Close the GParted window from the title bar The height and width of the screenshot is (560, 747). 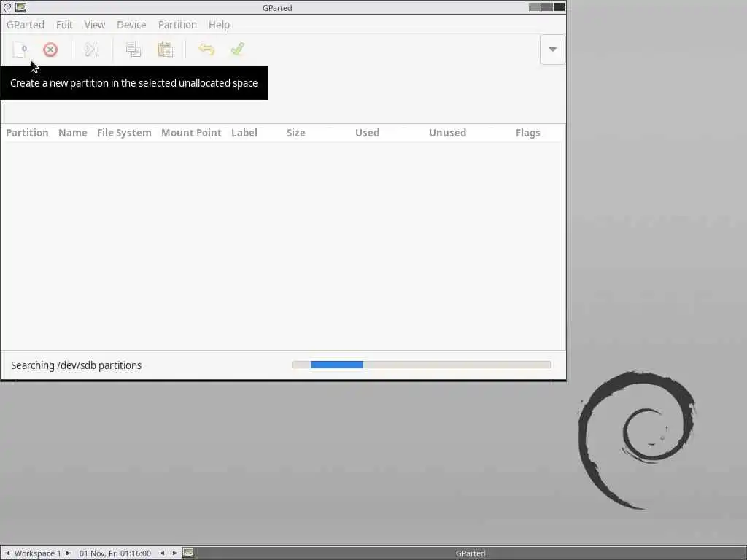tap(560, 7)
